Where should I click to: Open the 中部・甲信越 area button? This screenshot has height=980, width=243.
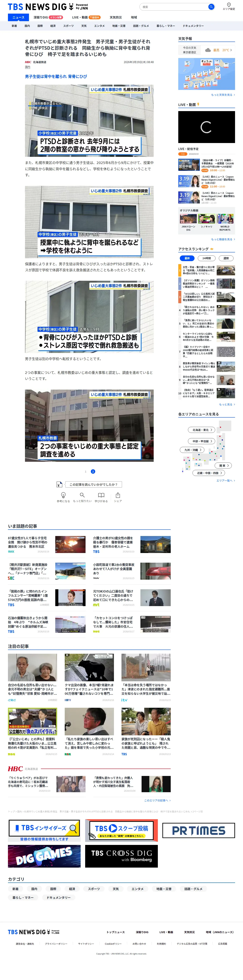(x=202, y=441)
